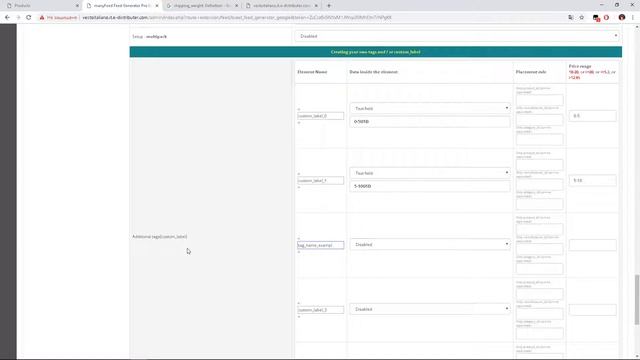The image size is (640, 360).
Task: Click the red Opera-style extension icon
Action: [x=607, y=18]
